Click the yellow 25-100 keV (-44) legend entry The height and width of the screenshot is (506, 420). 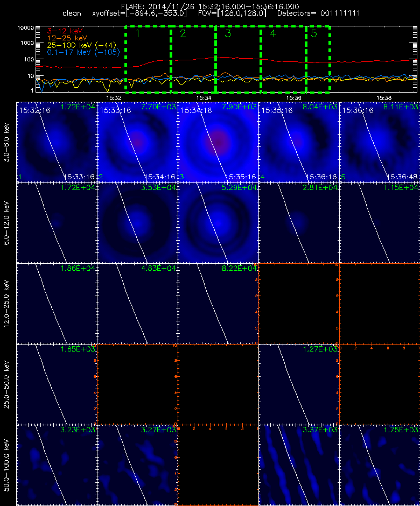click(x=82, y=45)
